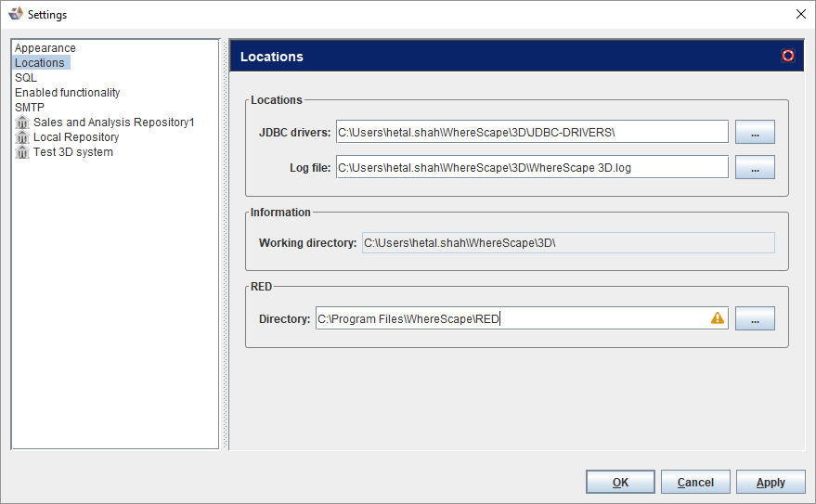Click the repository icon beside Local Repository
Image resolution: width=816 pixels, height=504 pixels.
[22, 137]
